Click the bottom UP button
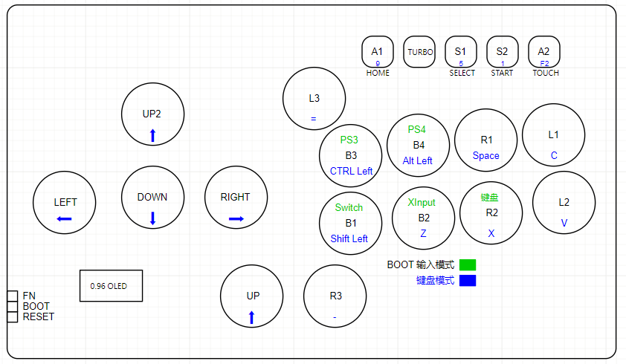The height and width of the screenshot is (364, 626). [251, 296]
